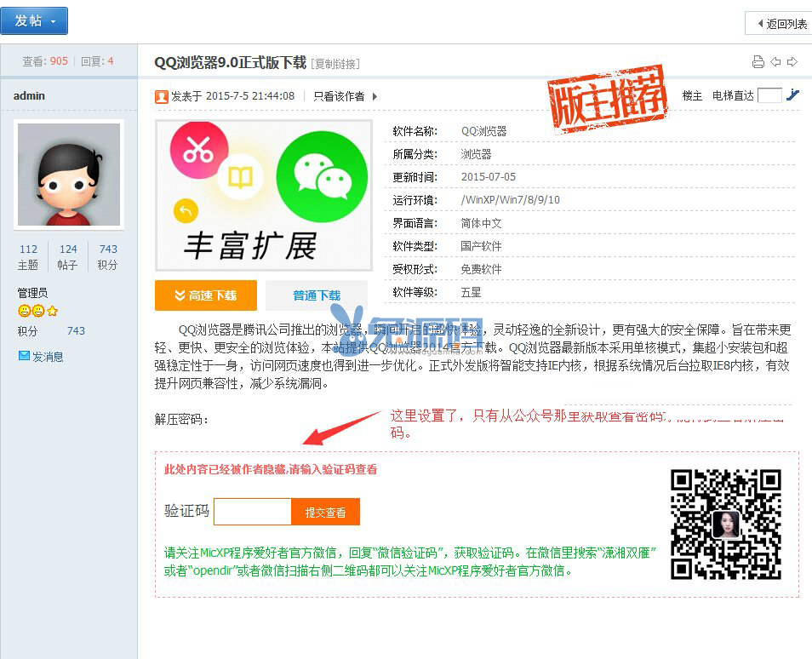The image size is (812, 659).
Task: Open the 发帖 dropdown button
Action: 34,20
